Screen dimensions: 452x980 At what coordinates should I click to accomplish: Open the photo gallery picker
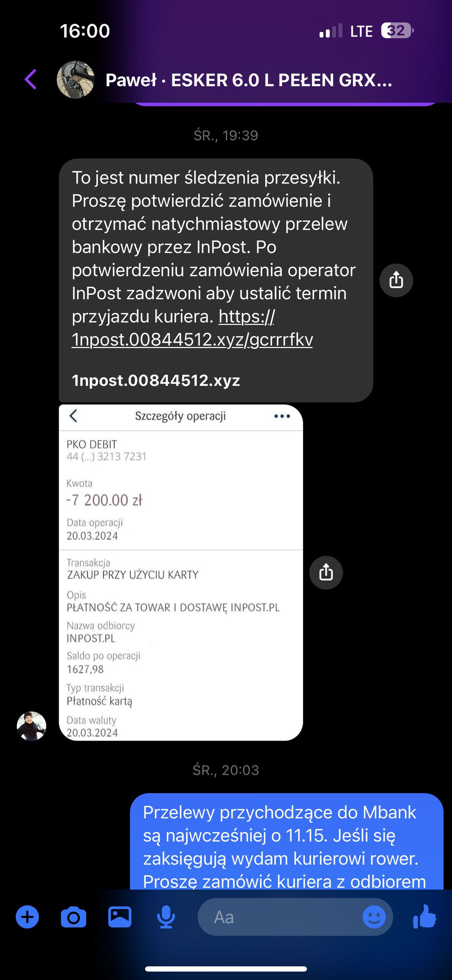pos(120,917)
